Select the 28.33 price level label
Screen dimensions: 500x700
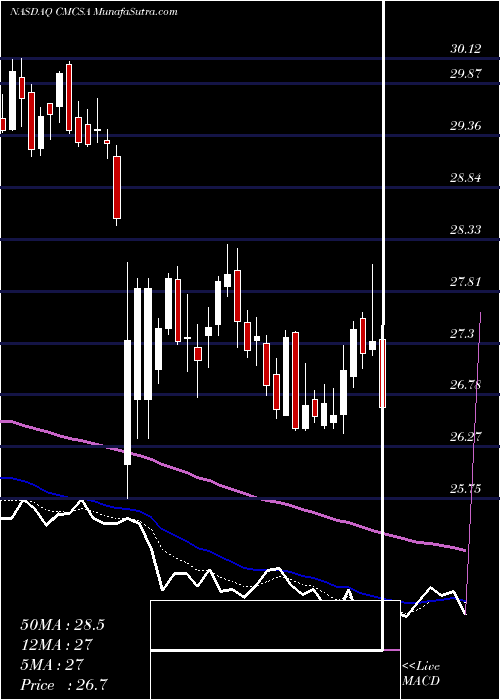point(466,230)
